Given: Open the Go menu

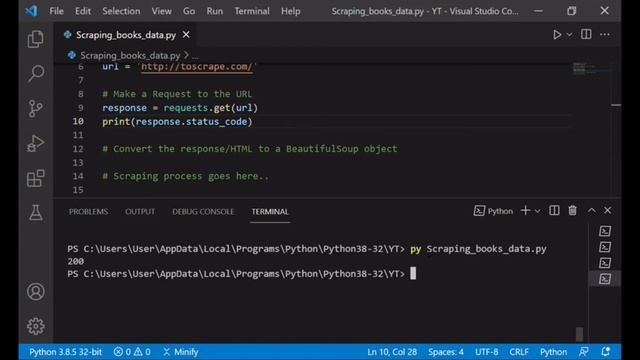Looking at the screenshot, I should click(189, 11).
